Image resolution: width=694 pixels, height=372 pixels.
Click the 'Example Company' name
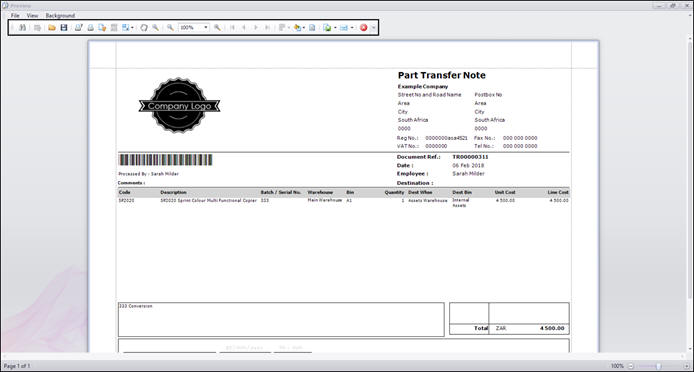coord(423,87)
